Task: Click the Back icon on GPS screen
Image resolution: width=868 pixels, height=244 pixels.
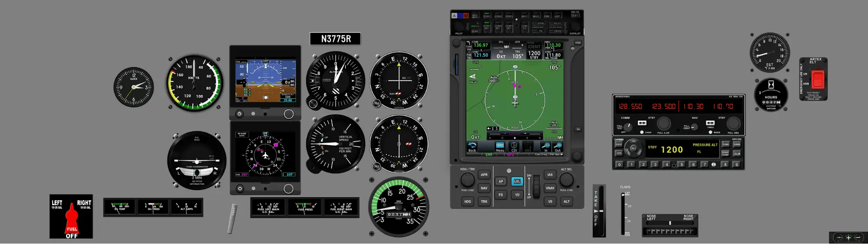Action: [x=472, y=147]
